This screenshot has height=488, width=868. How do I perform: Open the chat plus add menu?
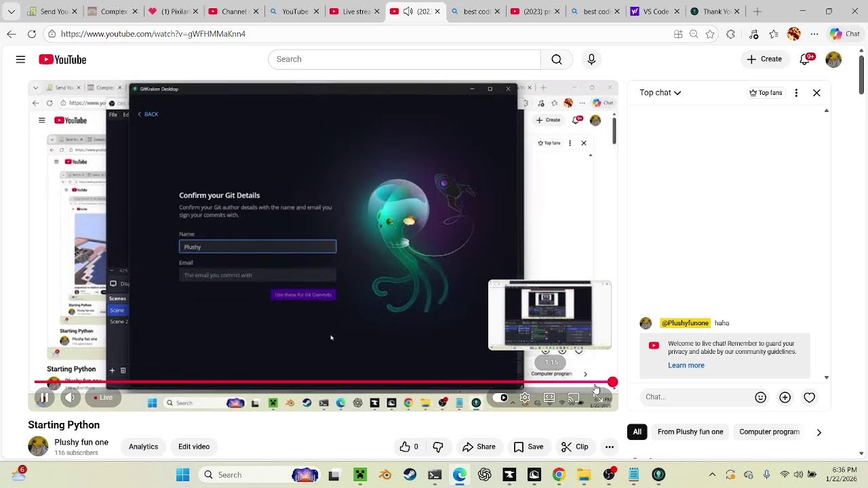click(785, 398)
